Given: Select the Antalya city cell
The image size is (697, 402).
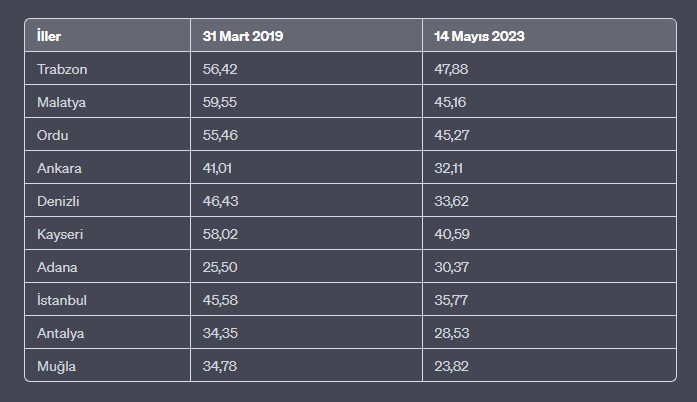Looking at the screenshot, I should pyautogui.click(x=60, y=333).
